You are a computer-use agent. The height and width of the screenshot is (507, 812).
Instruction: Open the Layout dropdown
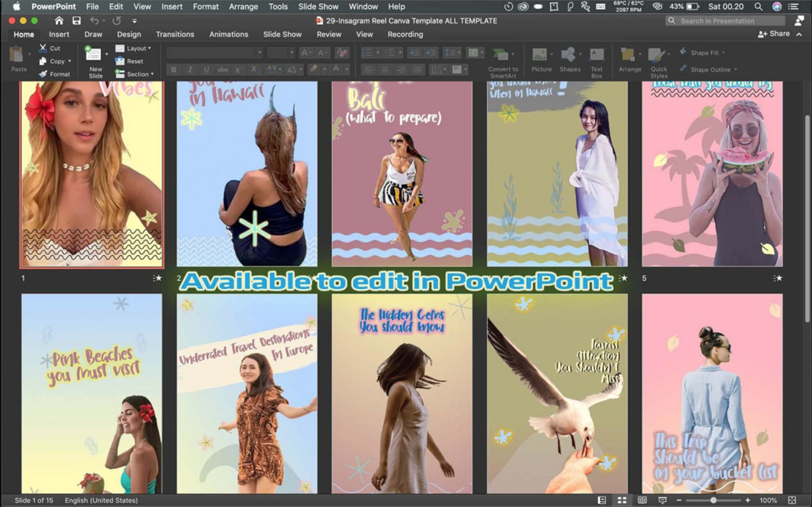coord(133,48)
